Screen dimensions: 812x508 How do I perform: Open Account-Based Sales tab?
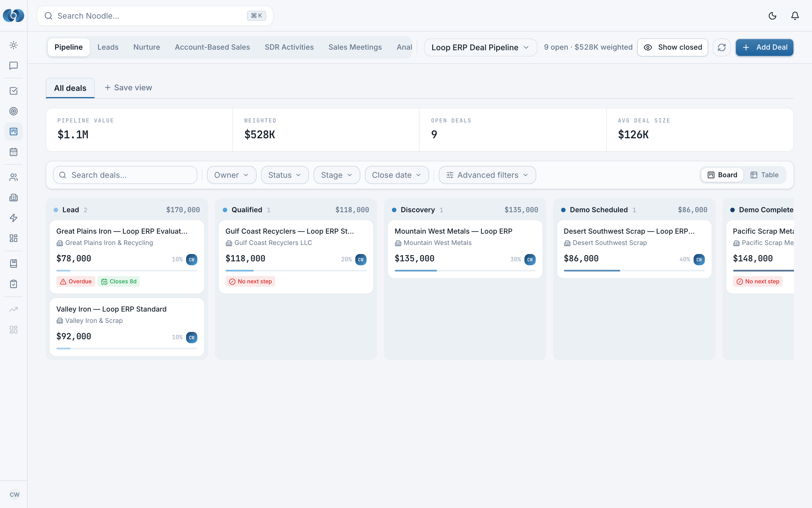[212, 47]
